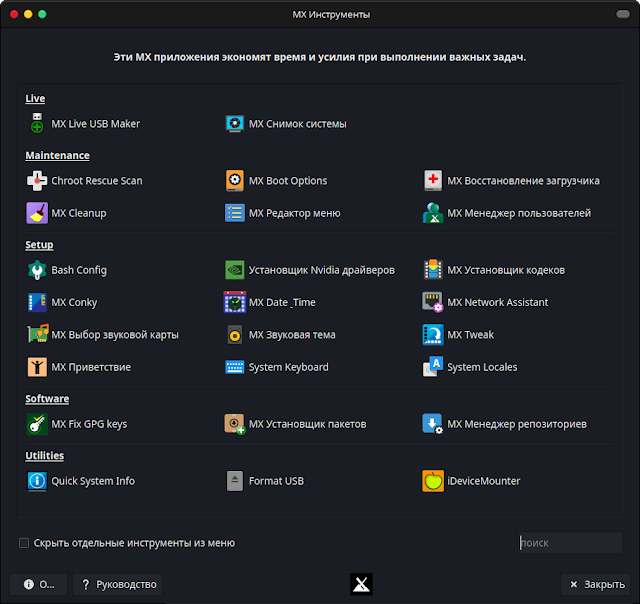640x604 pixels.
Task: Click the pill button in title bar
Action: [623, 14]
